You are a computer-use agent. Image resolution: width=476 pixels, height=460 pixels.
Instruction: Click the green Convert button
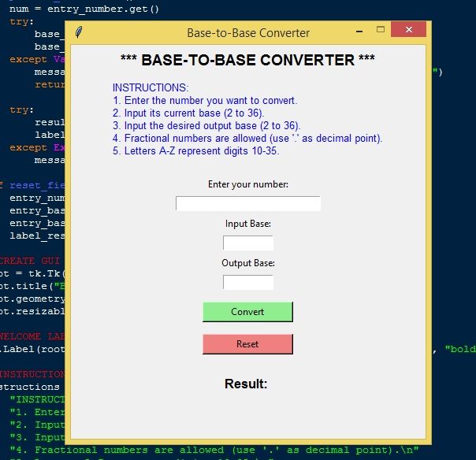247,312
